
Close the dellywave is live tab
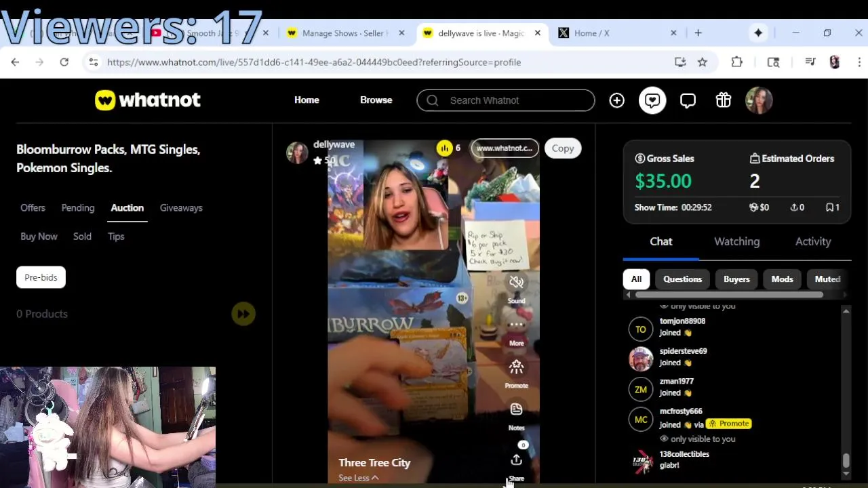click(x=537, y=33)
